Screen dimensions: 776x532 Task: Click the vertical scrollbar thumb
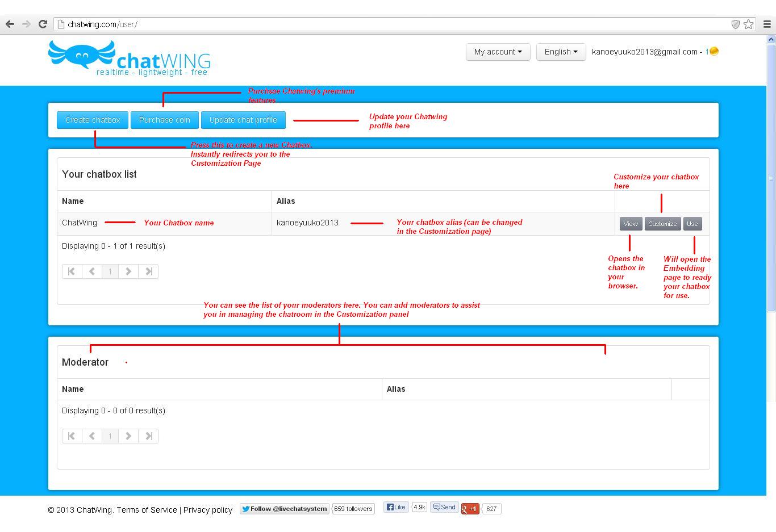[x=771, y=178]
